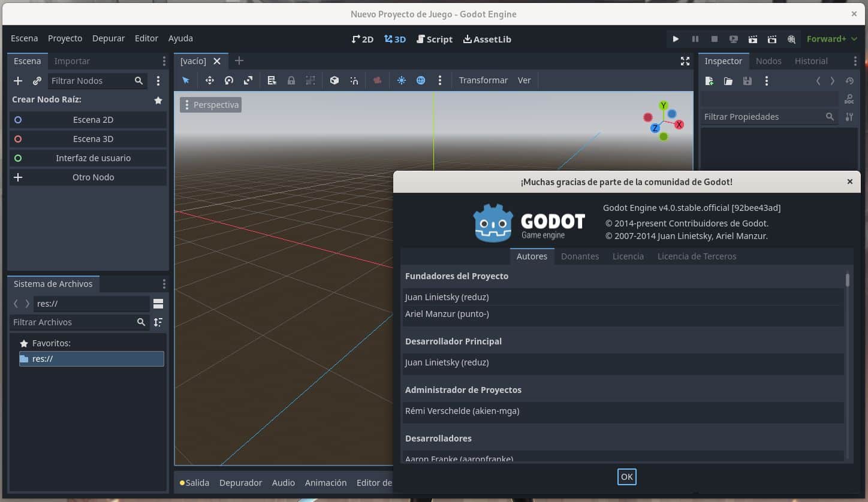Switch to the Importar tab

tap(72, 61)
